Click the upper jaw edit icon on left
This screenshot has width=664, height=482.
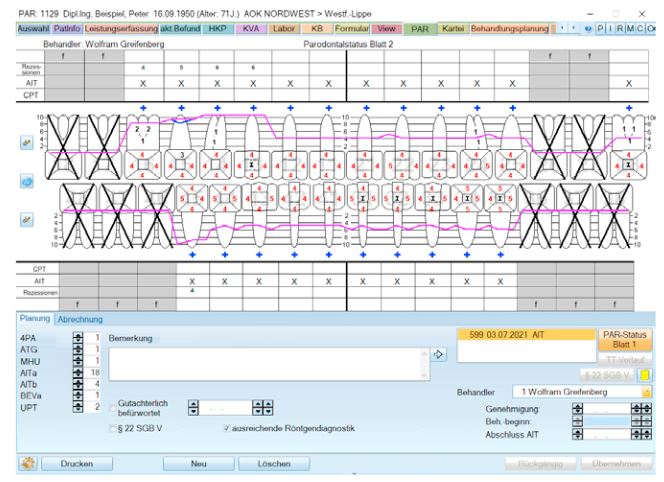click(26, 142)
